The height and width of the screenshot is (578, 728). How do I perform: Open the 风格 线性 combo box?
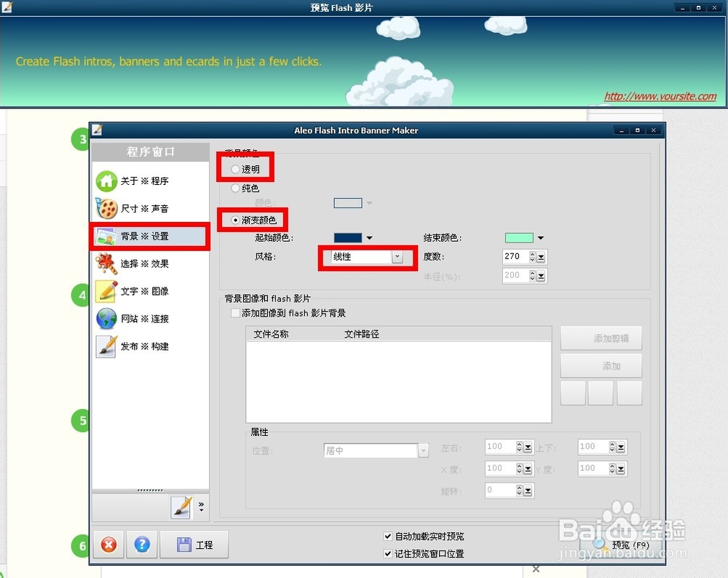coord(367,257)
